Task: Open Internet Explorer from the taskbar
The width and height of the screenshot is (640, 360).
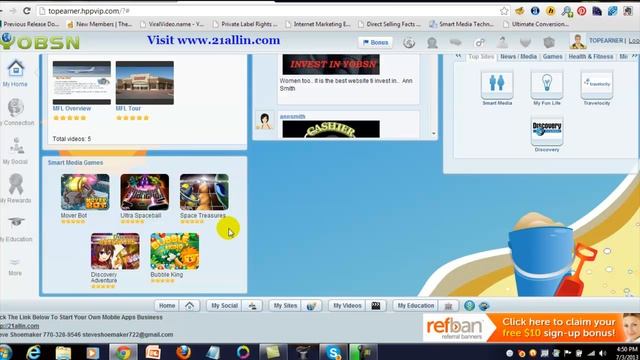Action: [34, 352]
